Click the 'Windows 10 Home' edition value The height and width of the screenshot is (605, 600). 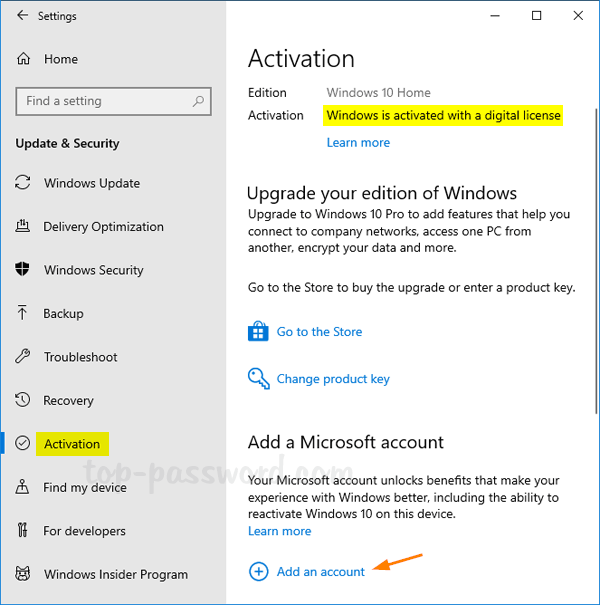pos(379,93)
